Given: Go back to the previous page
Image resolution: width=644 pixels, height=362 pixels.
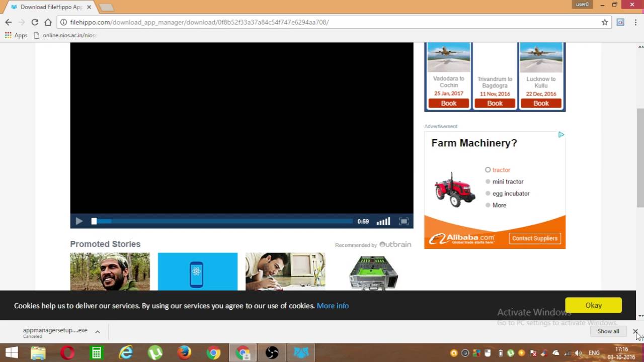Looking at the screenshot, I should coord(8,22).
